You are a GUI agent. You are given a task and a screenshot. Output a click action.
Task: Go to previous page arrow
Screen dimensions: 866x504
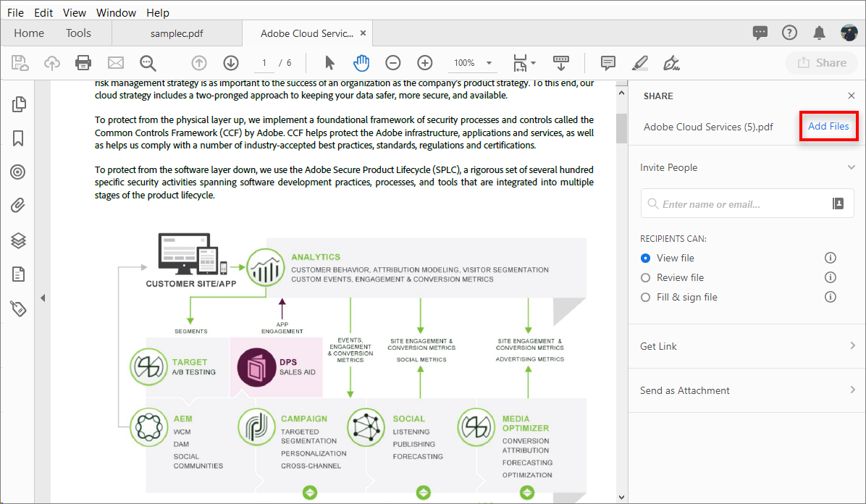[x=199, y=63]
